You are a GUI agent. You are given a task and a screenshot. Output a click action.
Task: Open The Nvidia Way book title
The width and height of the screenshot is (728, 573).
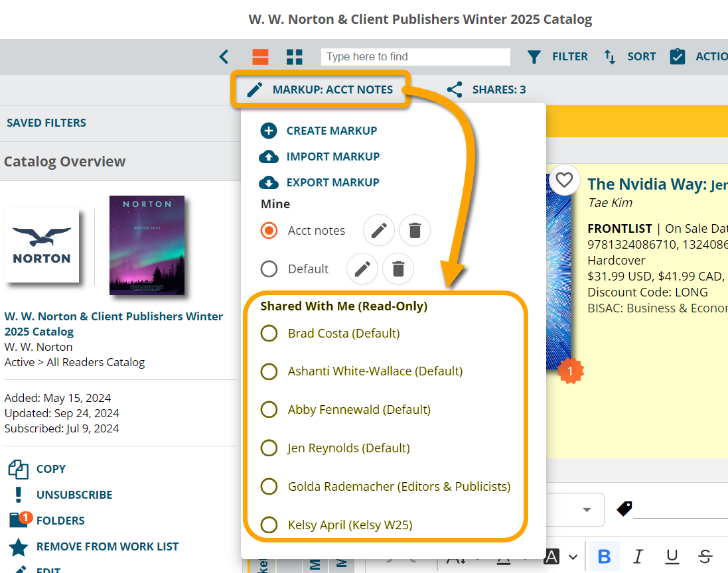658,184
